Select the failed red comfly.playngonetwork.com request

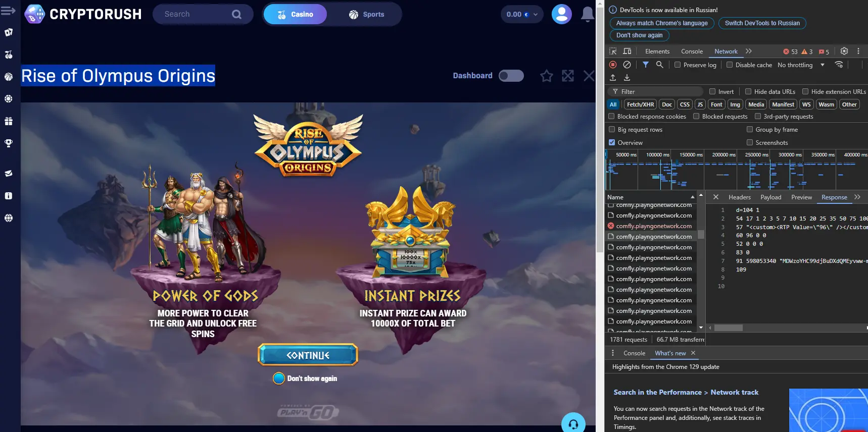pos(651,226)
